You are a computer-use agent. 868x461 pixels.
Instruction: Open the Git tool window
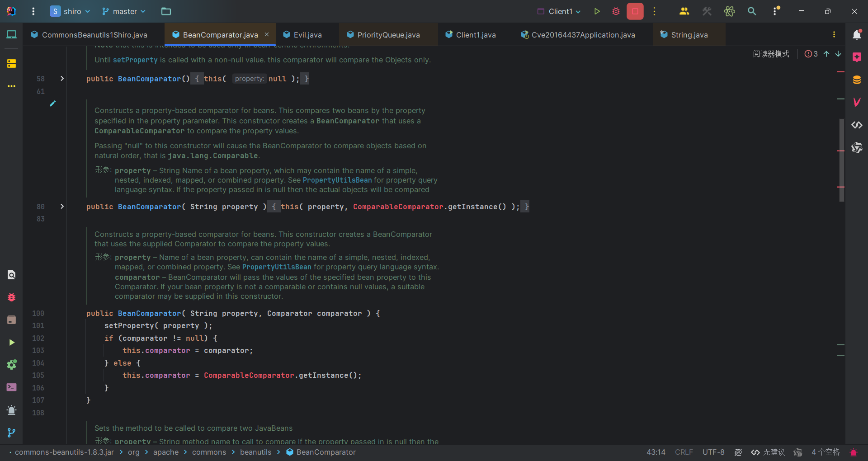point(11,433)
